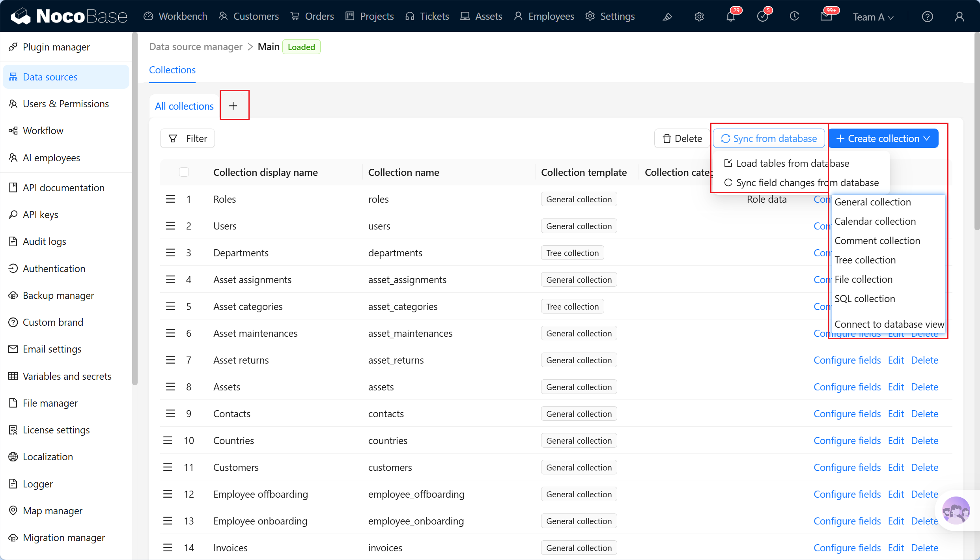
Task: Add a new collection category tab with plus
Action: coord(233,106)
